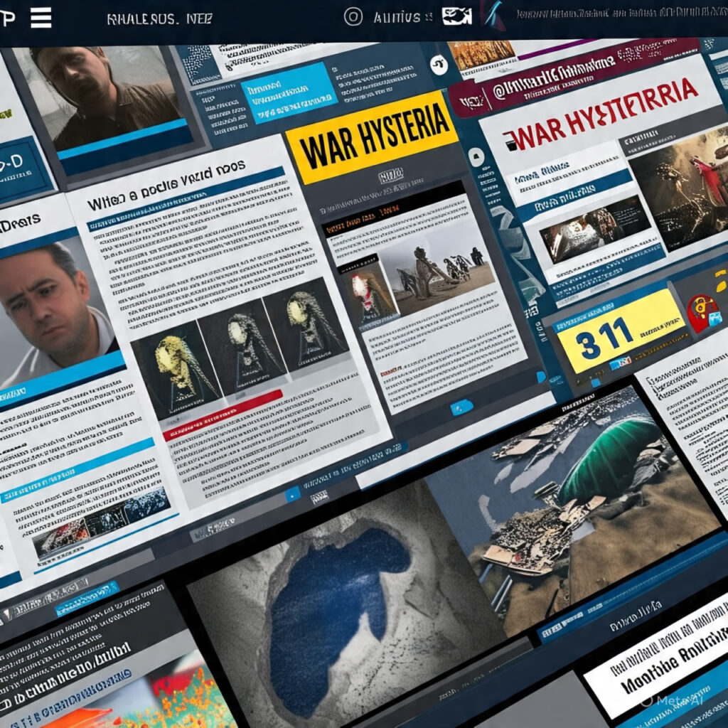
Task: Click the red bar below the mask thumbnails
Action: point(223,414)
